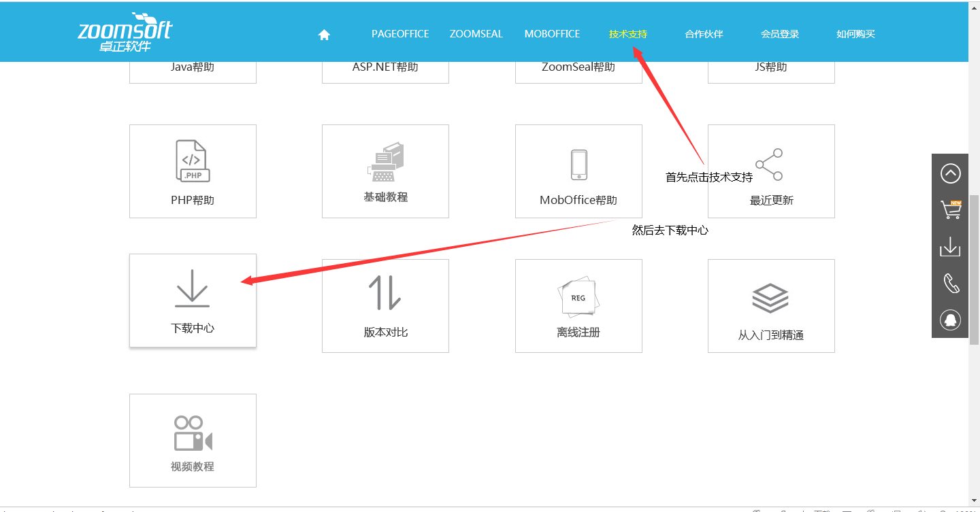The image size is (980, 512).
Task: Click the REG 离线注册 icon
Action: 577,296
